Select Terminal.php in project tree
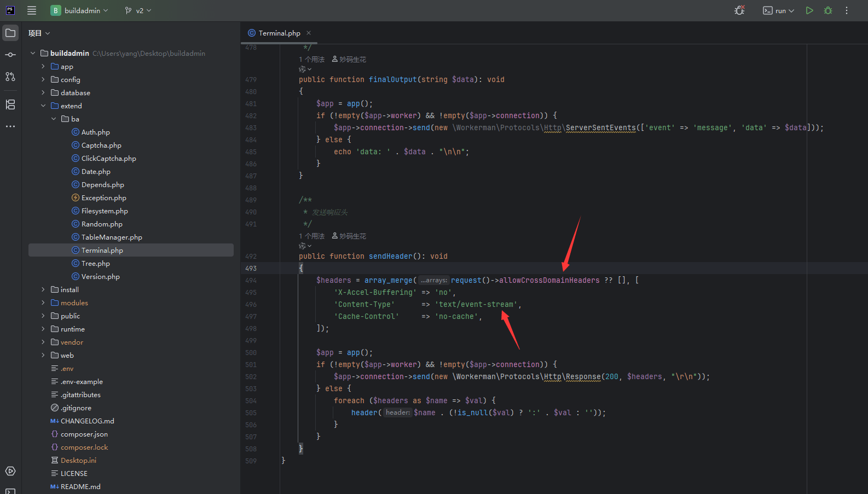Viewport: 868px width, 494px height. (x=131, y=250)
